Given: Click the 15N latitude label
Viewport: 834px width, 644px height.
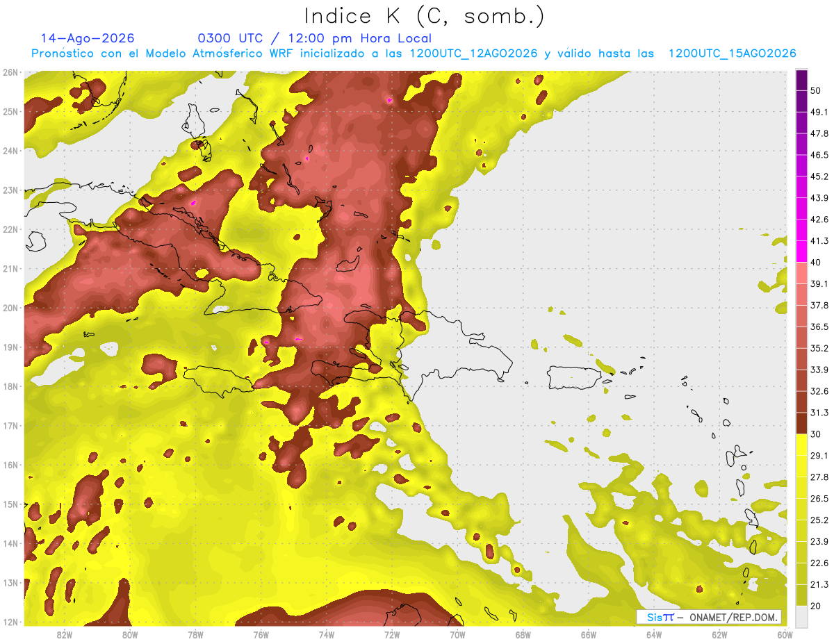Looking at the screenshot, I should pyautogui.click(x=10, y=504).
